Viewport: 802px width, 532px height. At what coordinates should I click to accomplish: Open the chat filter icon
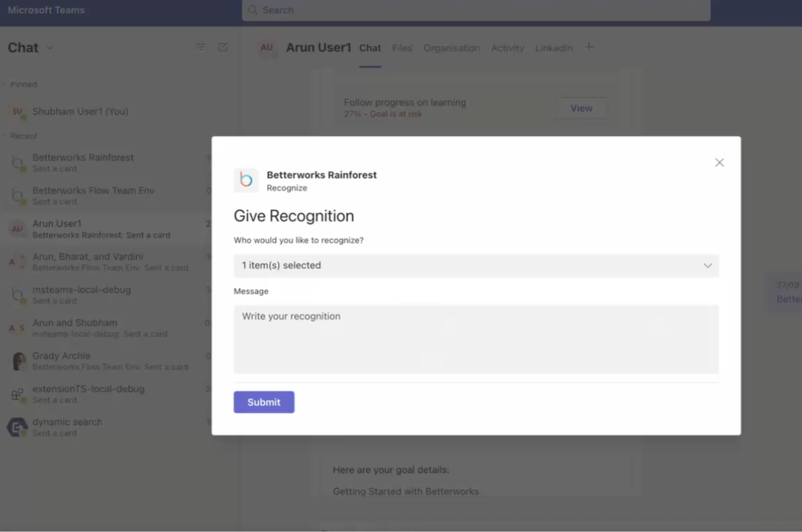coord(200,47)
